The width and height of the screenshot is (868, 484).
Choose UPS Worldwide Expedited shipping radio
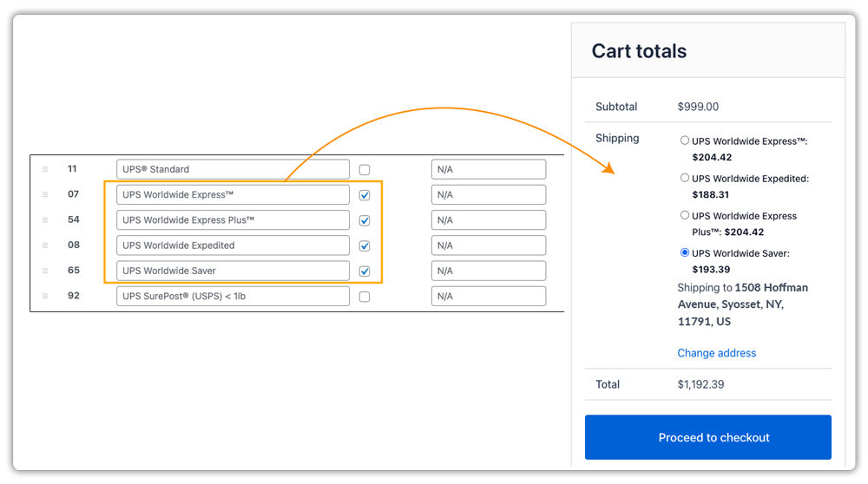point(685,178)
